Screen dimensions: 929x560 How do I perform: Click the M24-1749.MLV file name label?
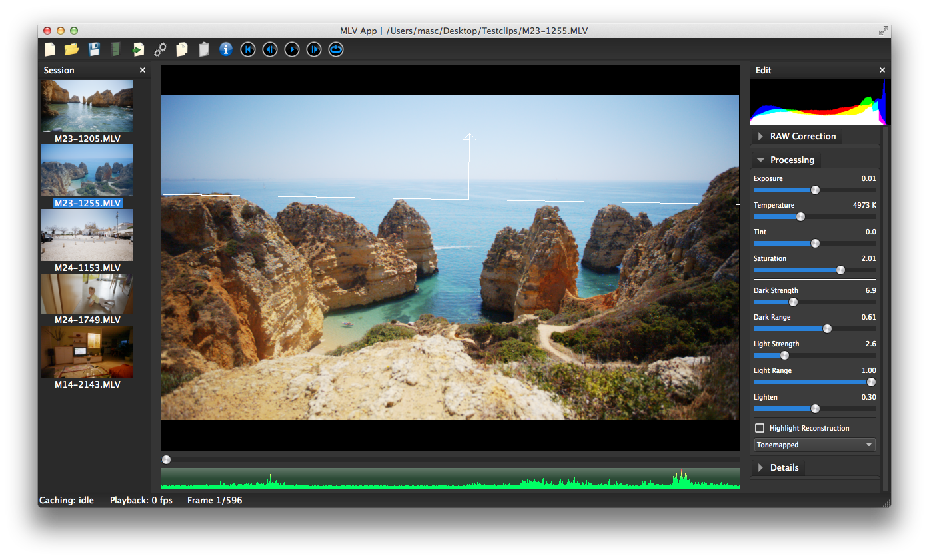tap(87, 320)
